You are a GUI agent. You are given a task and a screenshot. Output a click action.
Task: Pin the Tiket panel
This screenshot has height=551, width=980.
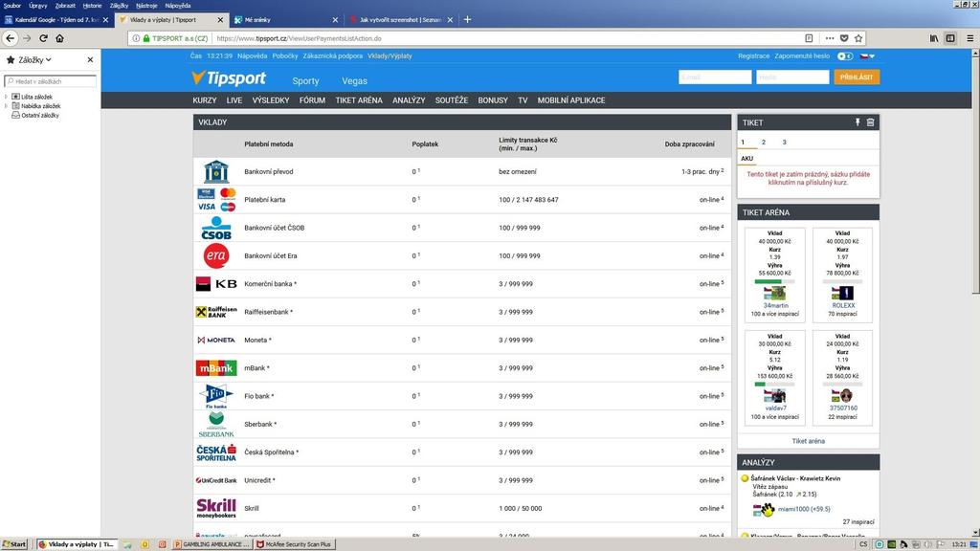[857, 122]
